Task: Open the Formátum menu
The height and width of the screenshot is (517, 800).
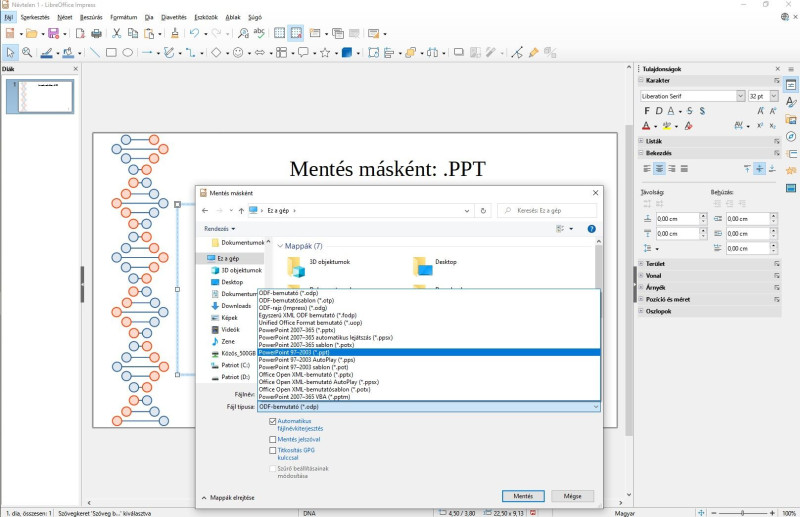Action: coord(123,17)
